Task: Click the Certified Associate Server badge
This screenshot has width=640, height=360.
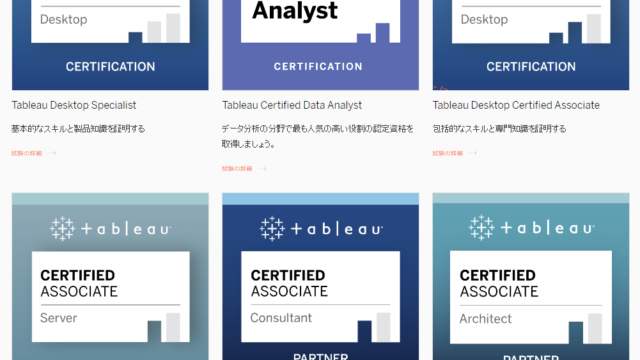Action: coord(110,276)
